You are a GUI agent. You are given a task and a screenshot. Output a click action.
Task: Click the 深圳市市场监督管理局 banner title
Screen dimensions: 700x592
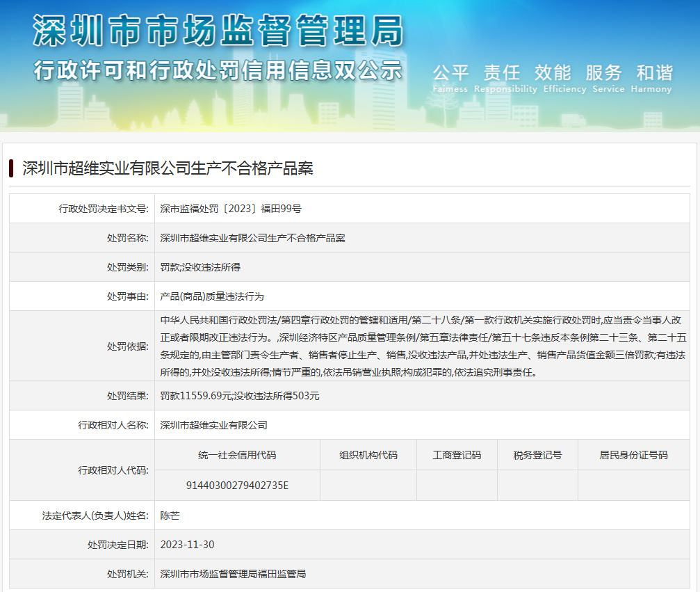[x=218, y=31]
